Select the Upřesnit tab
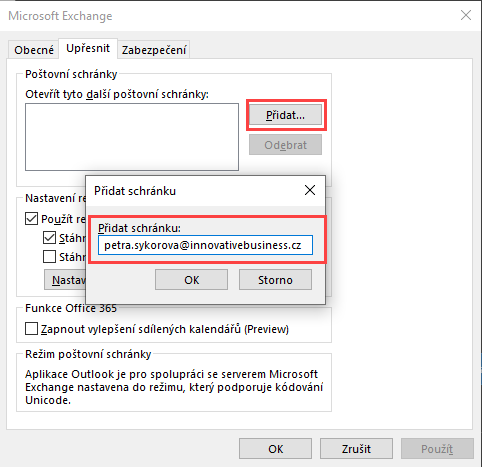The height and width of the screenshot is (467, 482). (x=88, y=49)
